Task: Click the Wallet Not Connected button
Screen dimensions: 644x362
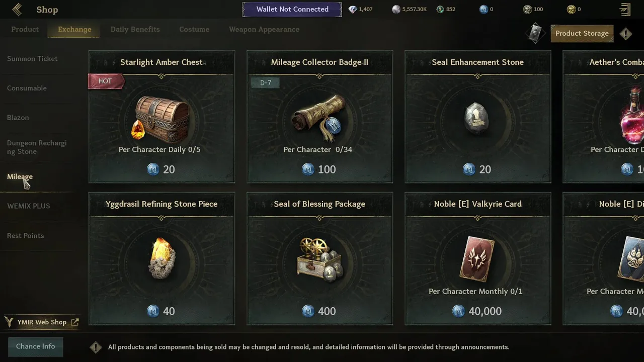Action: [x=292, y=10]
